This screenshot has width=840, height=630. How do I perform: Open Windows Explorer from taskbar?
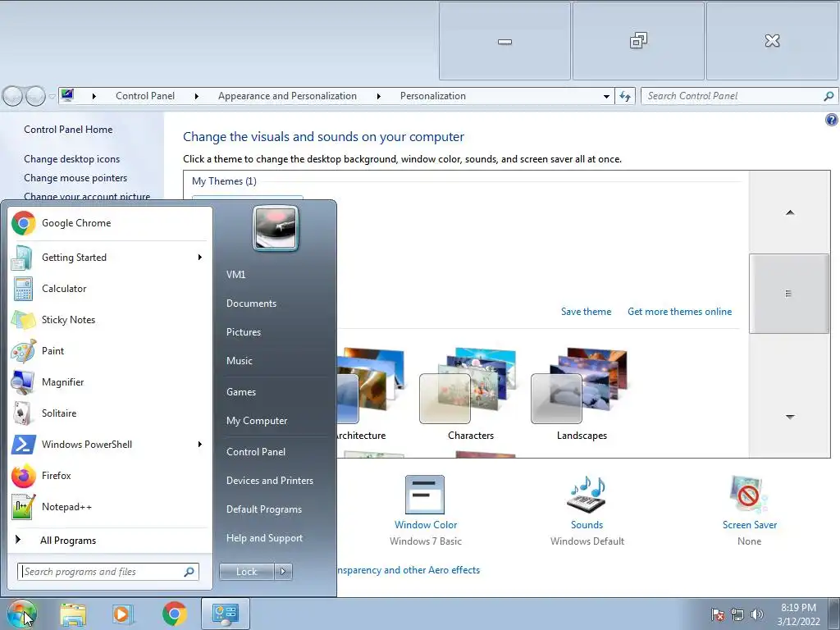(73, 614)
